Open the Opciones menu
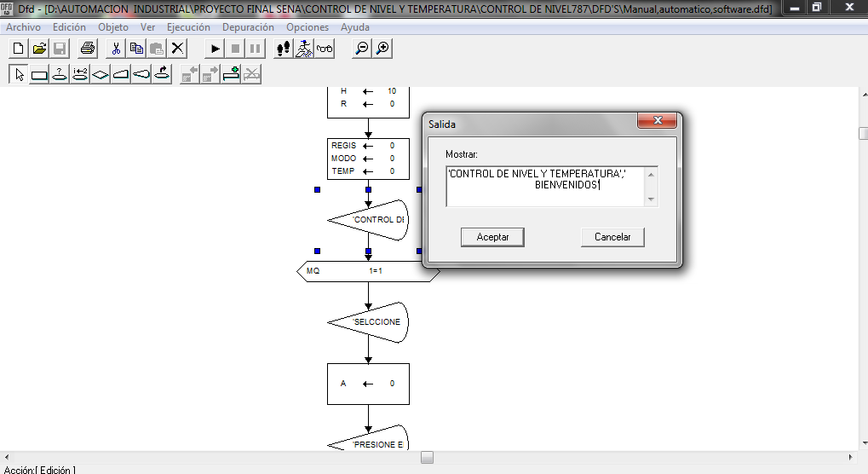The image size is (868, 474). 308,27
